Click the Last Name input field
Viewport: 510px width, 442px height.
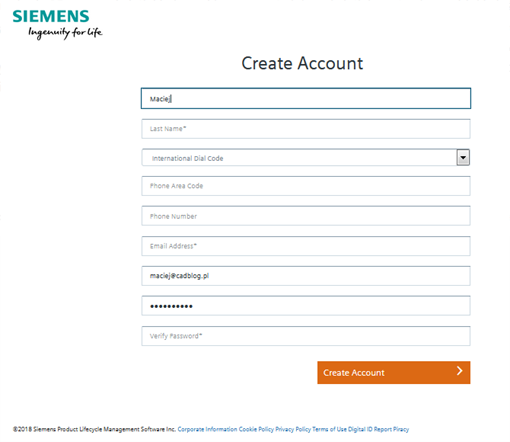[x=306, y=129]
